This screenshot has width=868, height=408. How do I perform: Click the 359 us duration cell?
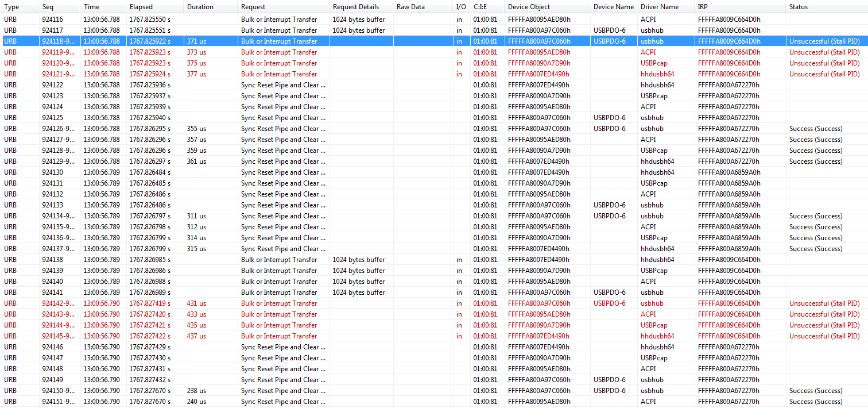coord(211,151)
